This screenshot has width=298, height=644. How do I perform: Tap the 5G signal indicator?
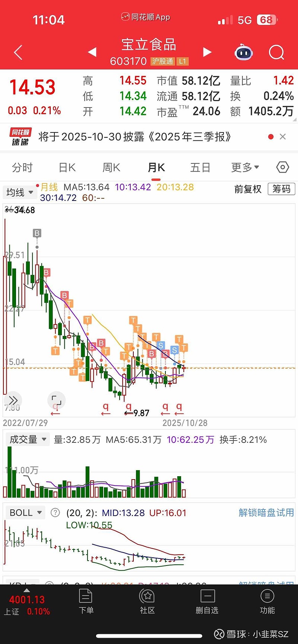(x=245, y=20)
